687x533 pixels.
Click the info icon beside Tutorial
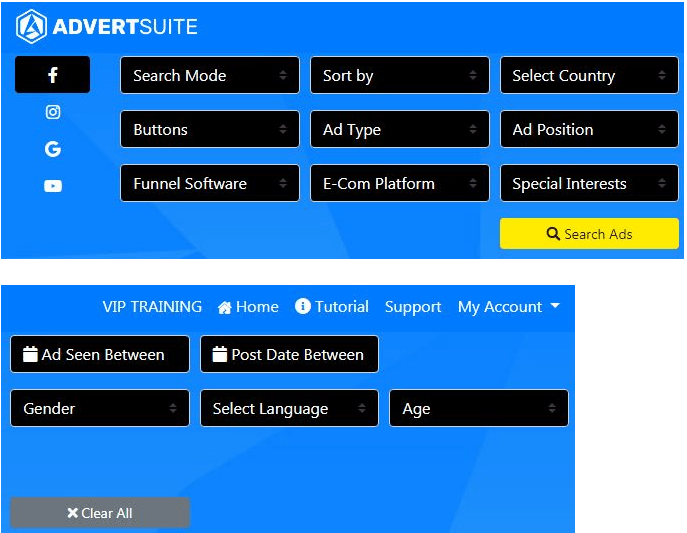[303, 306]
